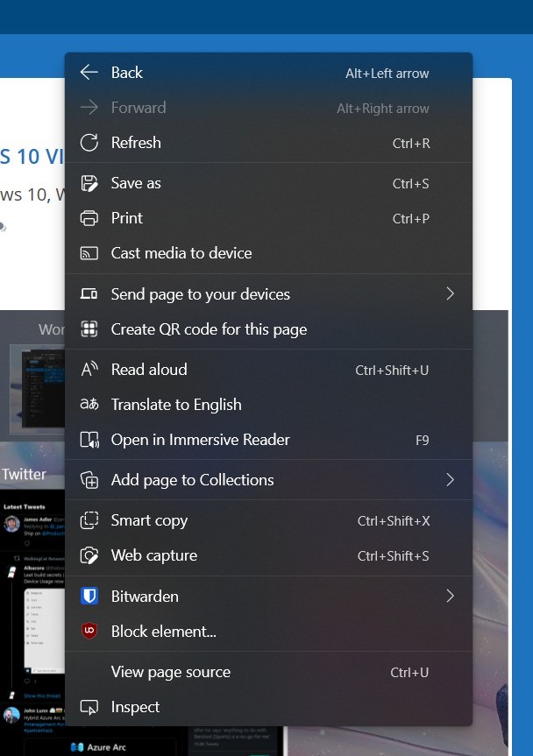The height and width of the screenshot is (756, 533).
Task: Click the Cast media to device icon
Action: tap(89, 253)
